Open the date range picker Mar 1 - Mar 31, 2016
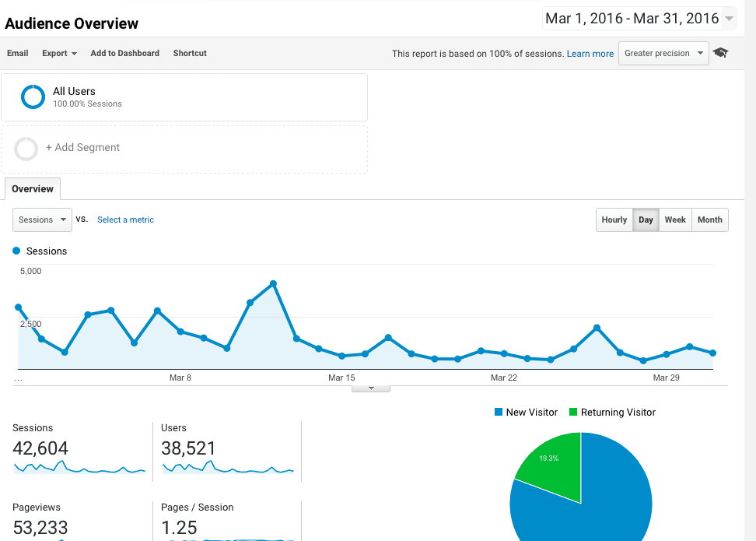756x541 pixels. pyautogui.click(x=639, y=19)
